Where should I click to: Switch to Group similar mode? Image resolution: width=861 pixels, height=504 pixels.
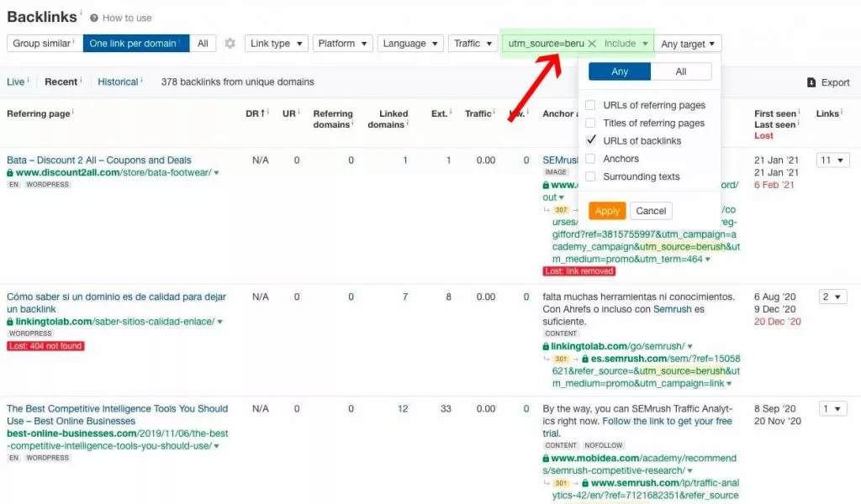45,44
